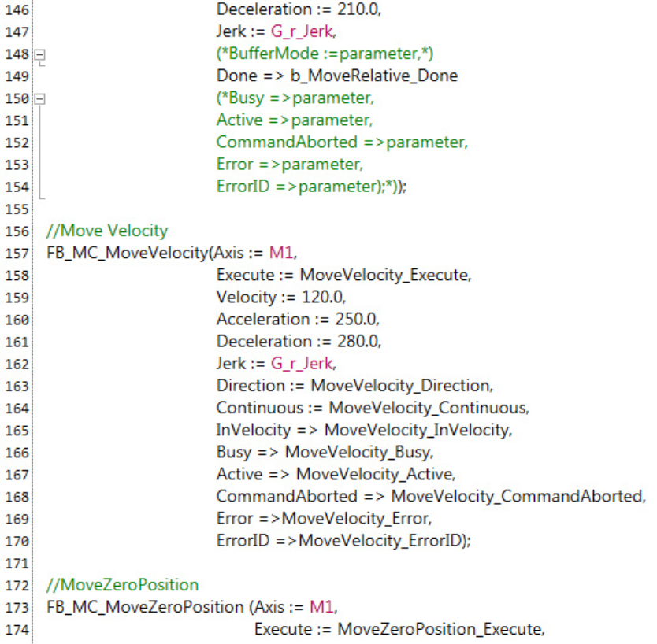Click the G_r_Jerk variable on line 162

(302, 364)
